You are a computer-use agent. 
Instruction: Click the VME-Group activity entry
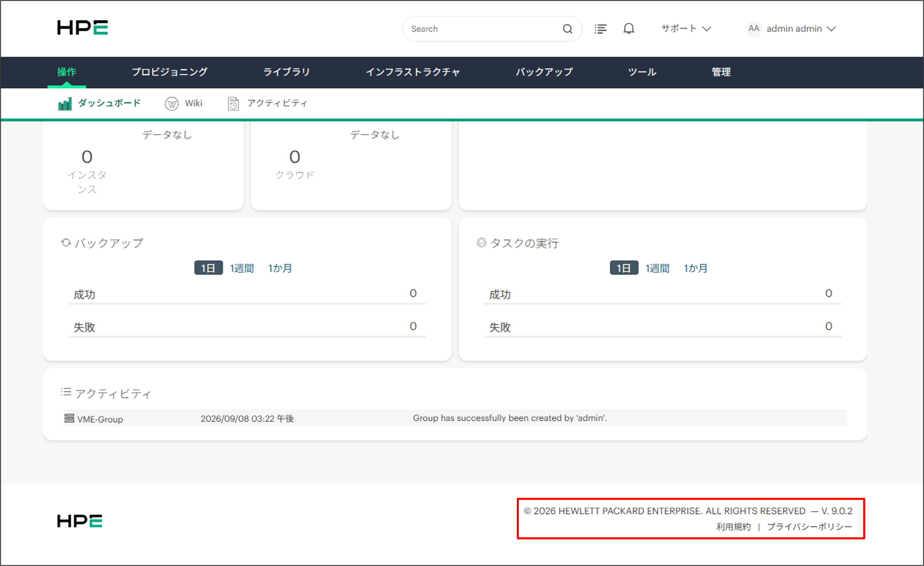pos(455,418)
